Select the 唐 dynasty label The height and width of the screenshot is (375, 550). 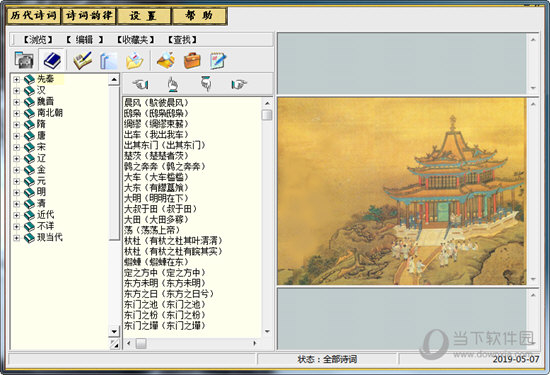(41, 136)
